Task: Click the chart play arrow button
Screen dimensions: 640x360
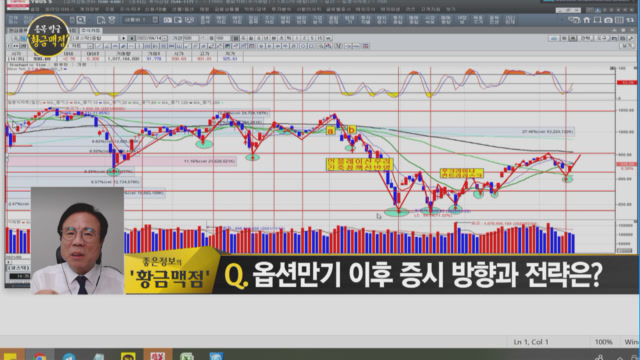Action: coord(123,38)
